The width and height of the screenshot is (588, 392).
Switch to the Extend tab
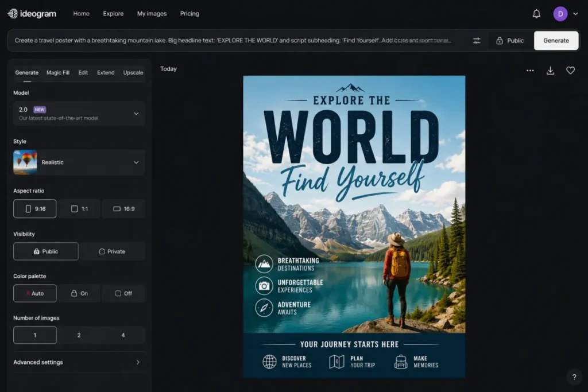[106, 73]
